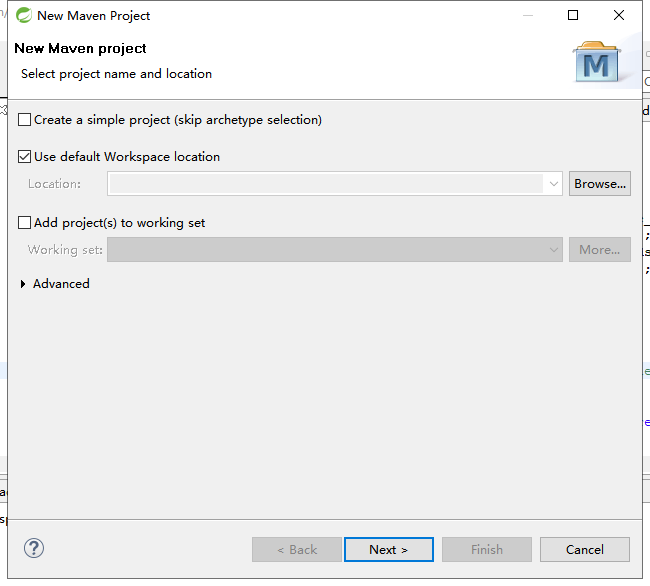
Task: Close the New Maven Project dialog
Action: (x=619, y=15)
